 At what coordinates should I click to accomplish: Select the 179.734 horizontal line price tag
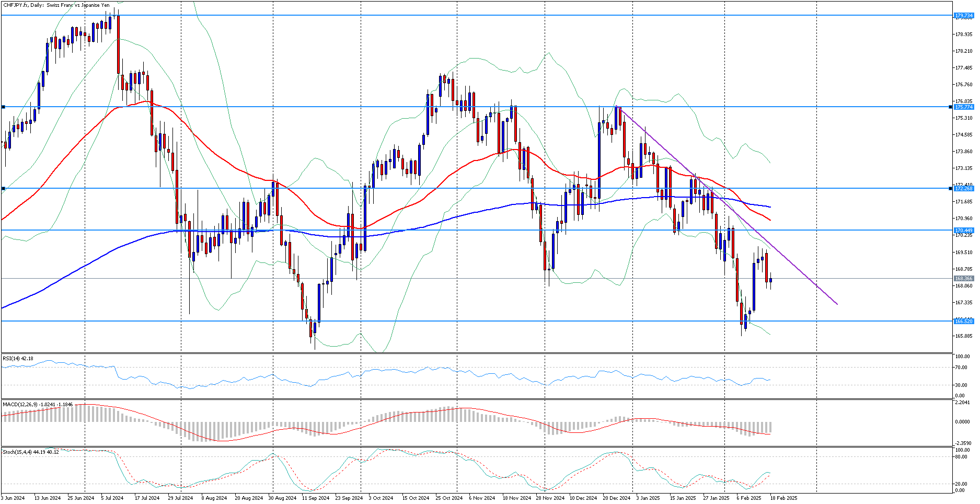tap(964, 16)
